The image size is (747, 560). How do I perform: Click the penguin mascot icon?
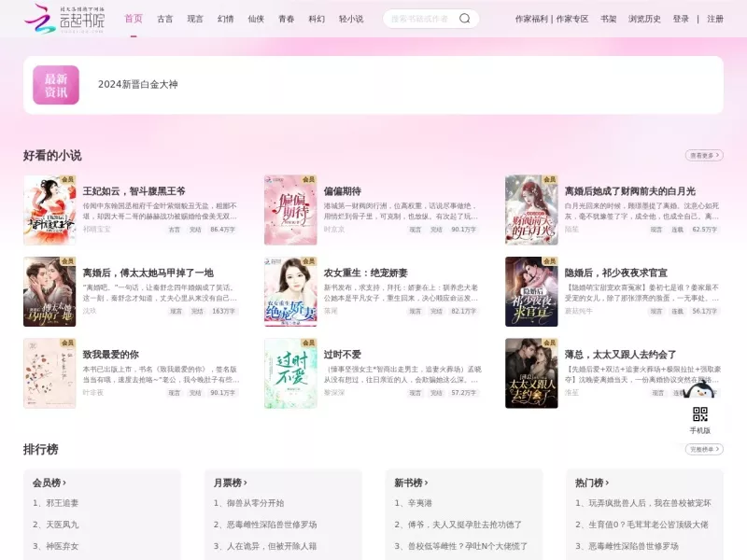point(699,390)
